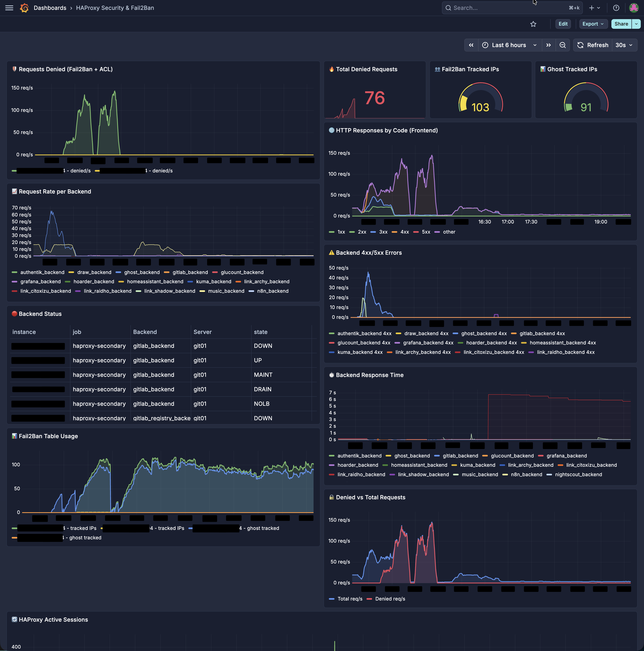The image size is (644, 651).
Task: Click the user avatar icon
Action: [x=634, y=8]
